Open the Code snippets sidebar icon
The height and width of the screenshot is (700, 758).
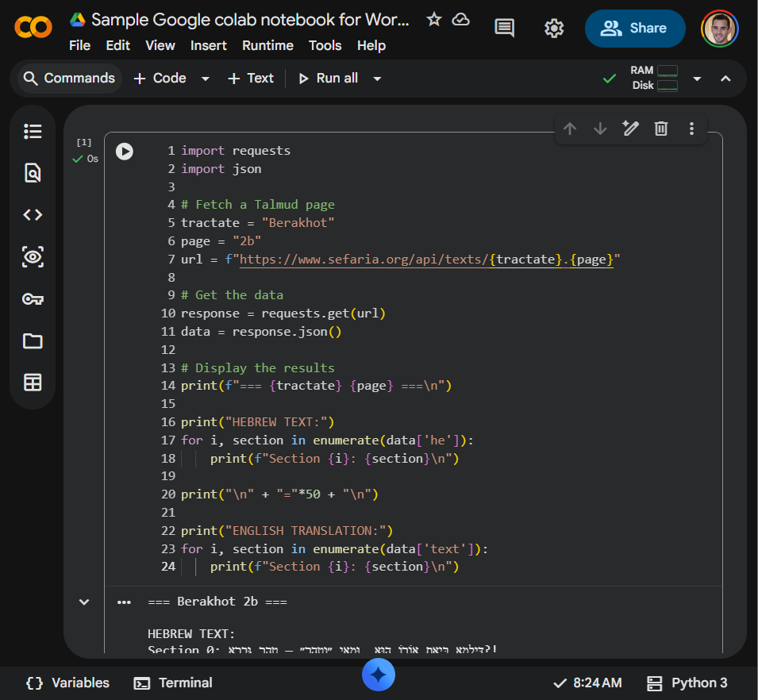coord(33,215)
